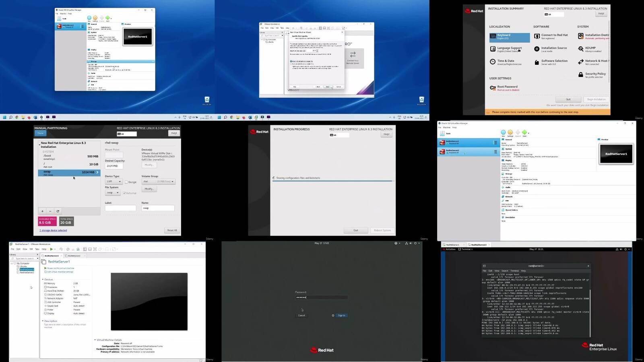Click Reset All in Manual Partitioning
644x362 pixels.
(x=172, y=230)
